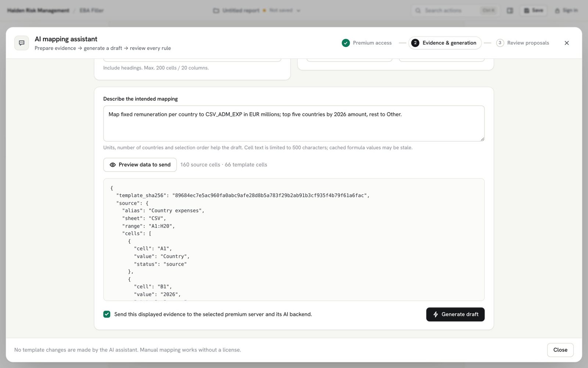Click the folder icon beside Untitled report
Viewport: 588px width, 368px height.
tap(216, 11)
